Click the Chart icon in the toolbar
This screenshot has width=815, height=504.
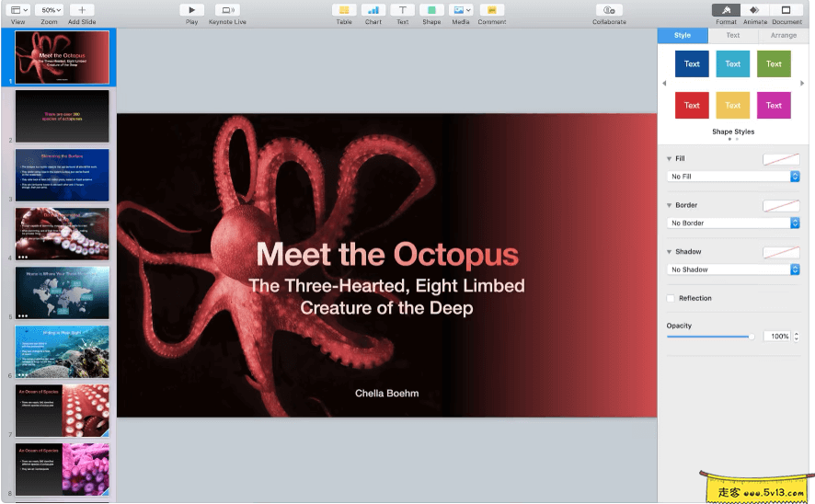pos(373,10)
